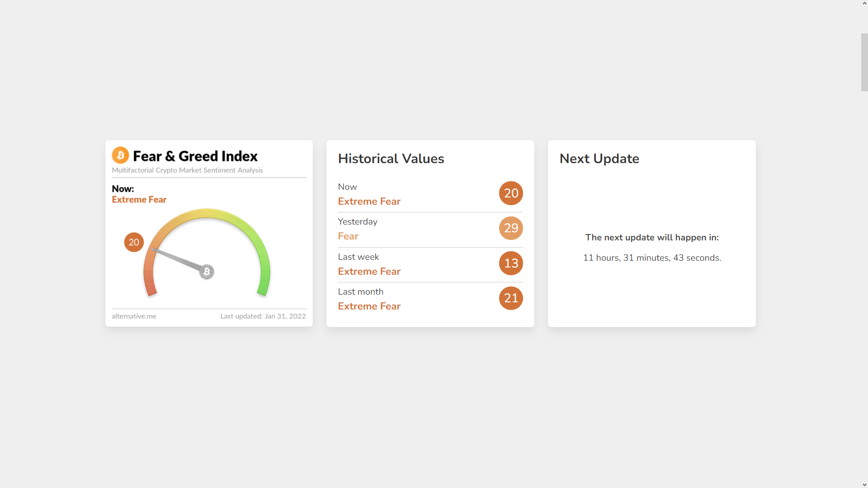
Task: Click the Yesterday value circle showing 29
Action: click(x=511, y=228)
